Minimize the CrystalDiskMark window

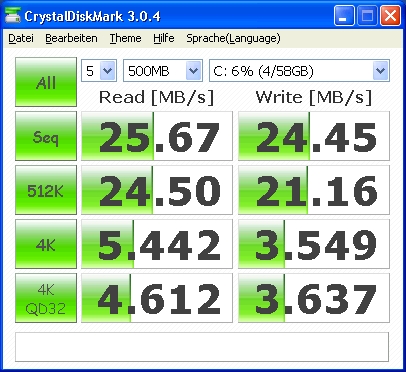click(x=344, y=16)
